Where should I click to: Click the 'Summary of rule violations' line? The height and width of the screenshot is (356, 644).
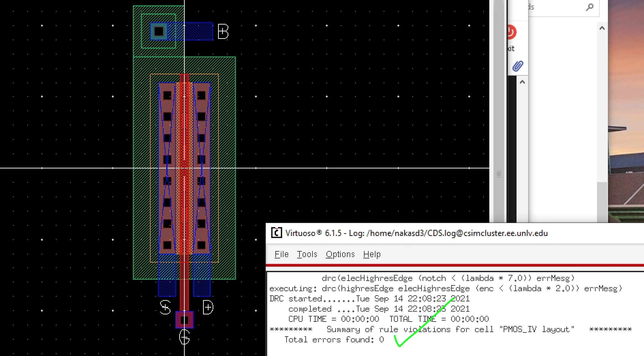point(450,329)
